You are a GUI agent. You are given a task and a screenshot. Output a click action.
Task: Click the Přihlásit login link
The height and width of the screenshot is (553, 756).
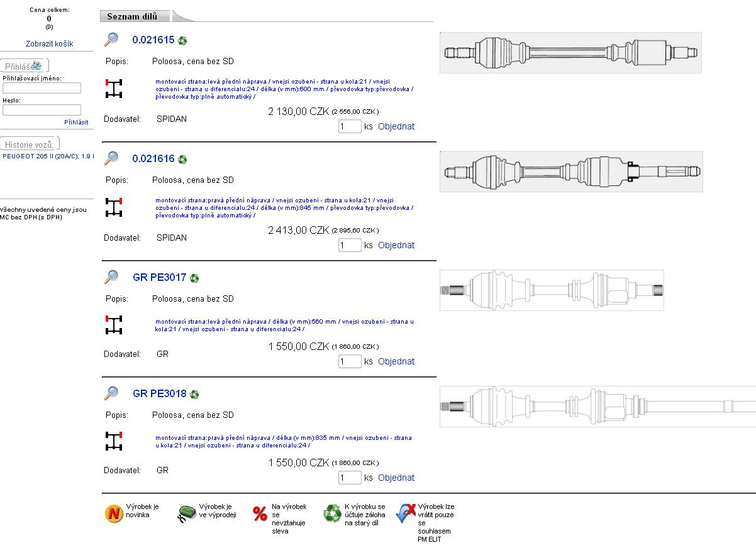tap(76, 122)
